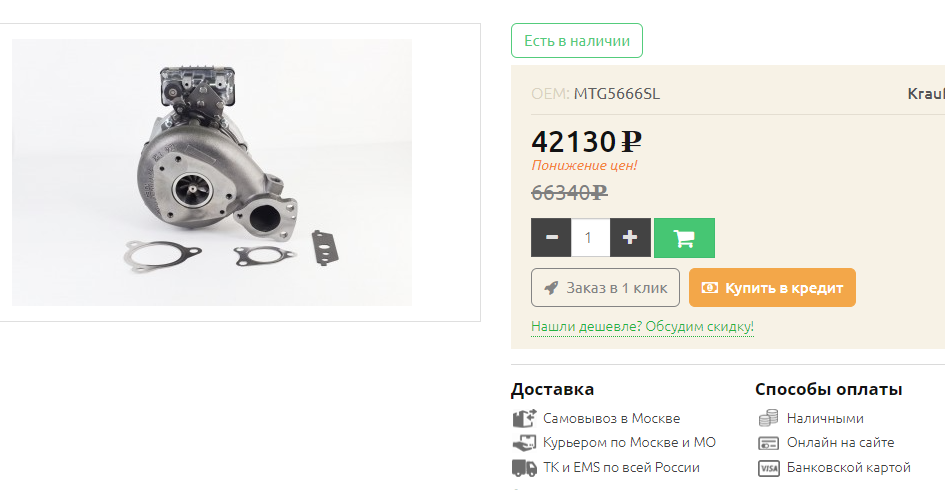
Task: Click the card icon next to Онлайн на сайте
Action: point(768,443)
